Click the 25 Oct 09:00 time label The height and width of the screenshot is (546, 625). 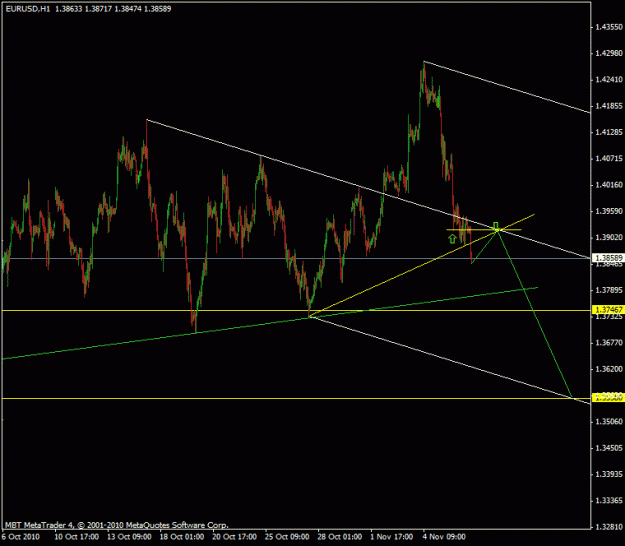[287, 537]
